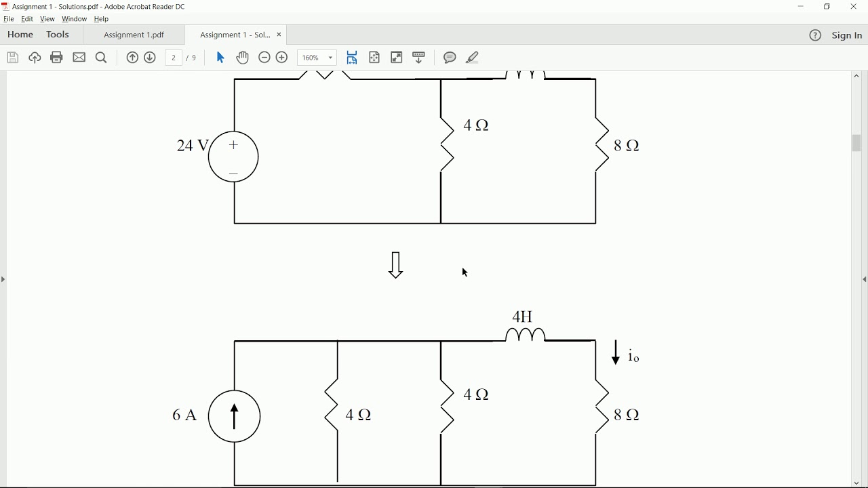Click the cloud upload icon

pyautogui.click(x=35, y=58)
